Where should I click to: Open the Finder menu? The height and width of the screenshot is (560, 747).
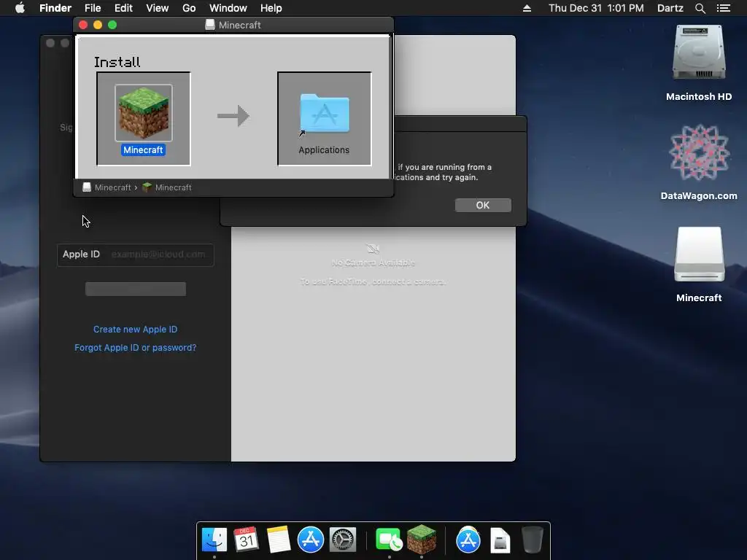[55, 8]
